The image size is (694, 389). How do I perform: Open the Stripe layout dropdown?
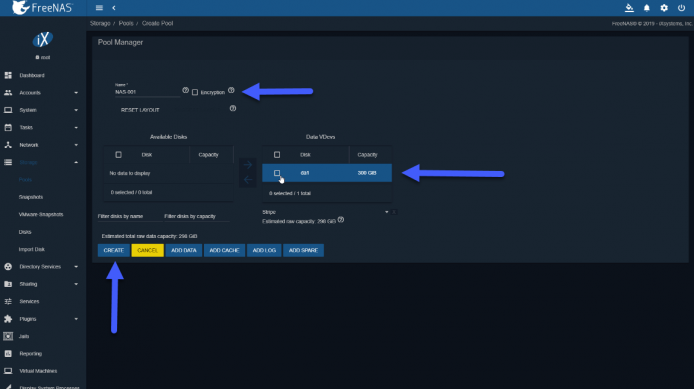[325, 212]
